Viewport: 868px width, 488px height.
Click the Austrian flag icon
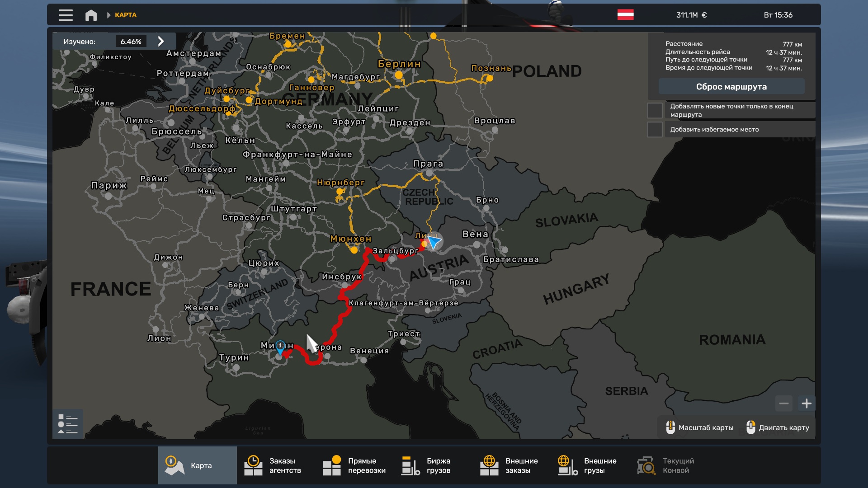(625, 15)
